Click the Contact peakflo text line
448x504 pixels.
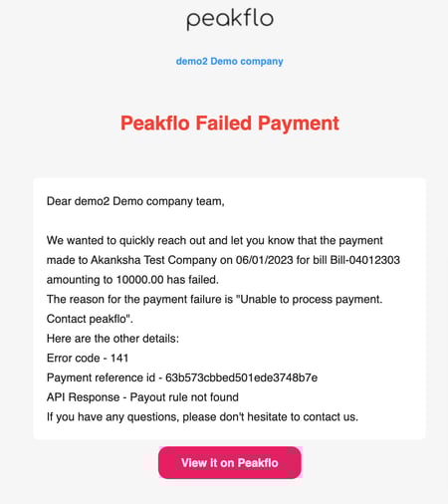[x=90, y=319]
